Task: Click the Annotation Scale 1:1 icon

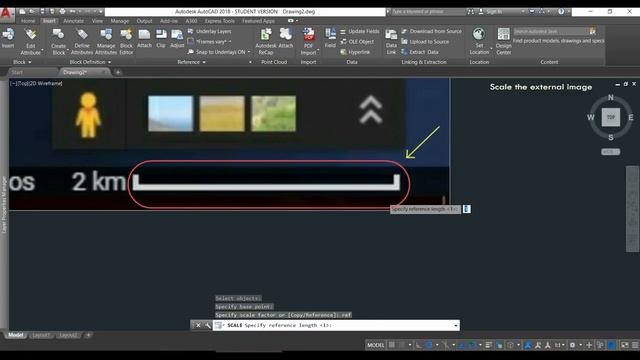Action: coord(558,345)
